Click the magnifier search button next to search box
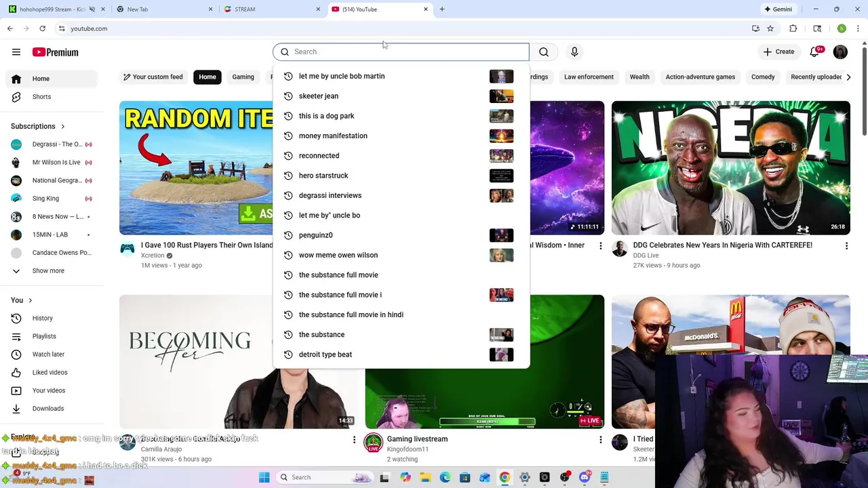The image size is (868, 488). tap(544, 52)
